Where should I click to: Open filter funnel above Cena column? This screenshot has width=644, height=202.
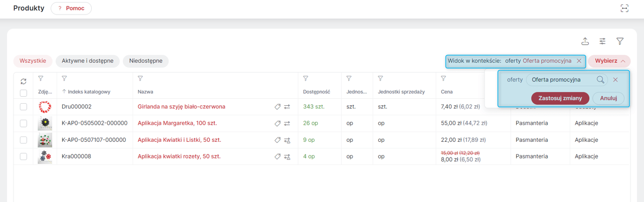coord(444,79)
